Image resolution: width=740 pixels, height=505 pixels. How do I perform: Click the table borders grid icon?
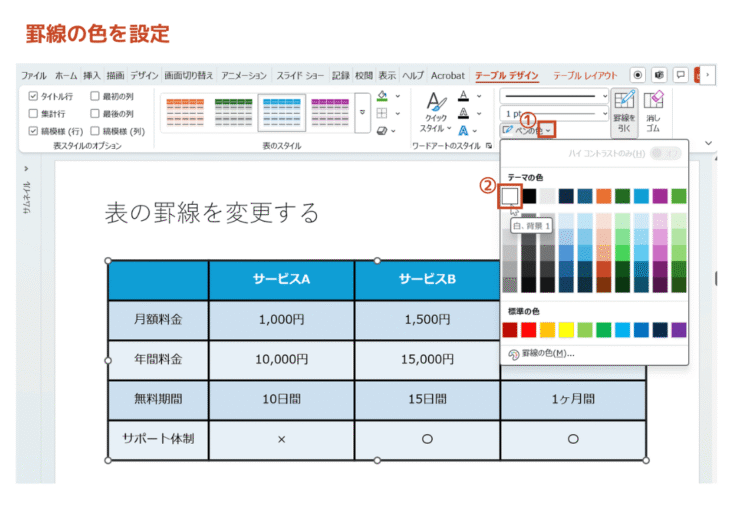tap(382, 113)
